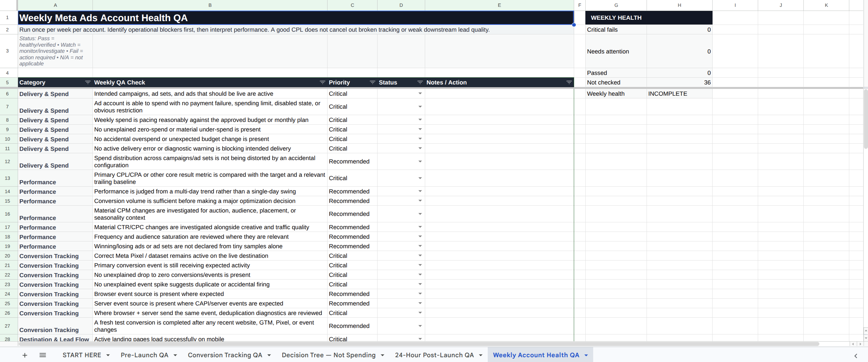Open START HERE tab menu arrow

pyautogui.click(x=108, y=356)
